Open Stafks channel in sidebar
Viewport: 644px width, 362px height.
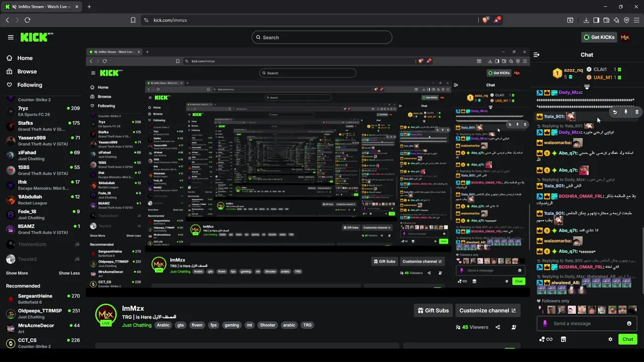pyautogui.click(x=43, y=126)
